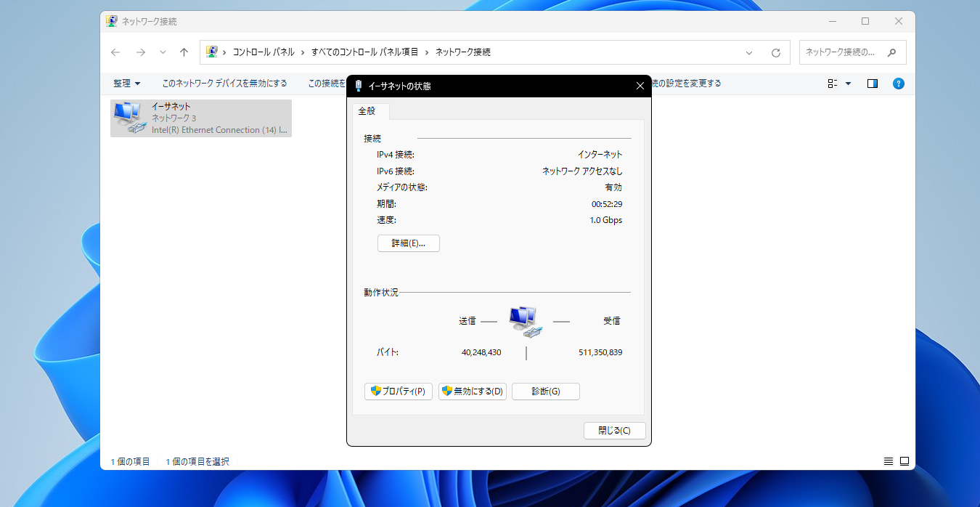The width and height of the screenshot is (980, 507).
Task: Select the イーサネット adapter icon
Action: [x=130, y=119]
